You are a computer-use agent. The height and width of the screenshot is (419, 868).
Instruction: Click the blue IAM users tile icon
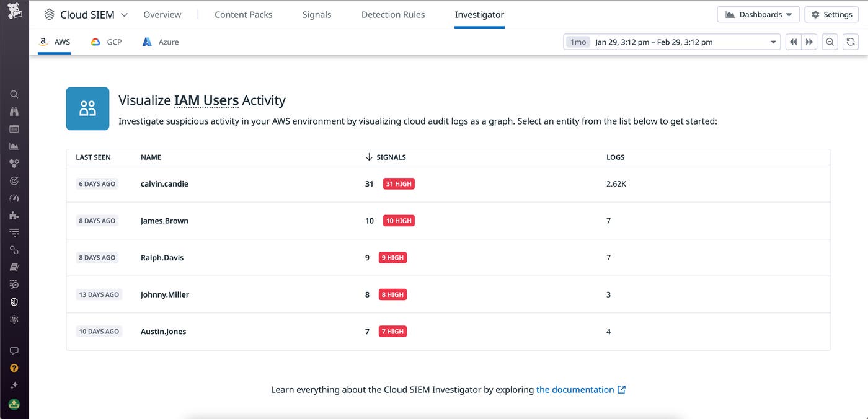[x=87, y=108]
